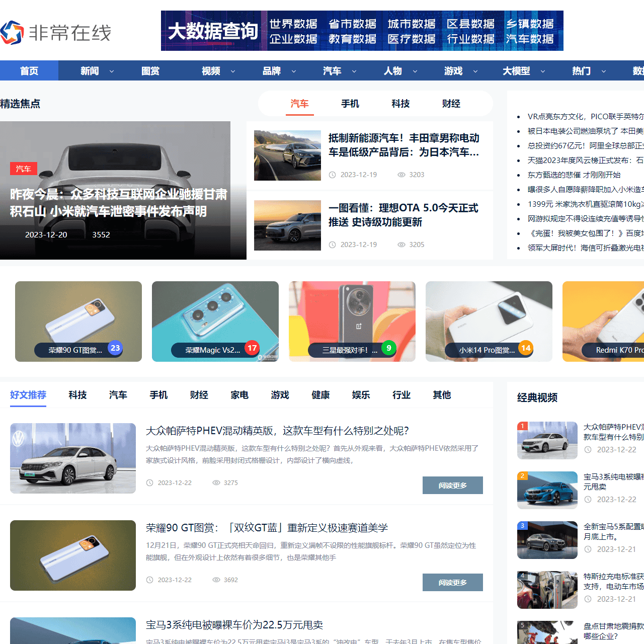Select the 汽车 tab in article list
Screen dimensions: 644x644
[x=118, y=395]
